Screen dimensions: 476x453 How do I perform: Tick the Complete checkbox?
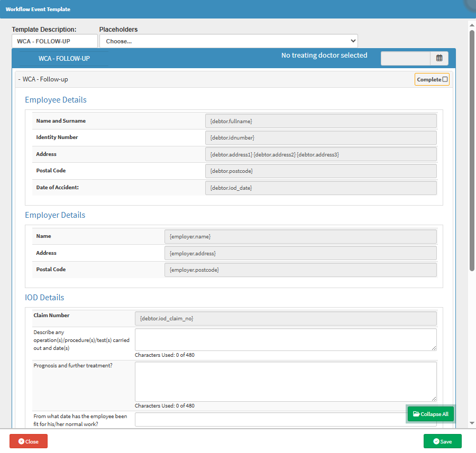pos(445,79)
